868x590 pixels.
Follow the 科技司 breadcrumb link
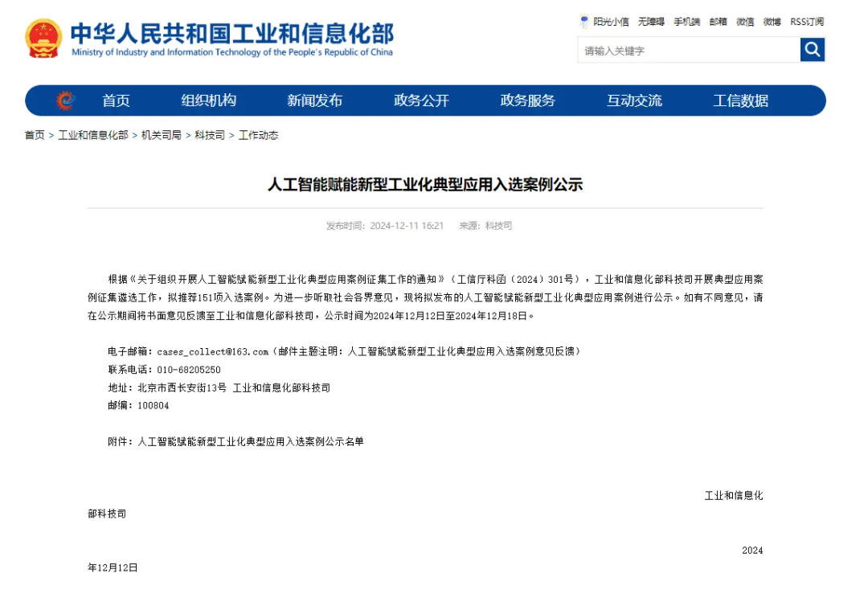[x=209, y=135]
